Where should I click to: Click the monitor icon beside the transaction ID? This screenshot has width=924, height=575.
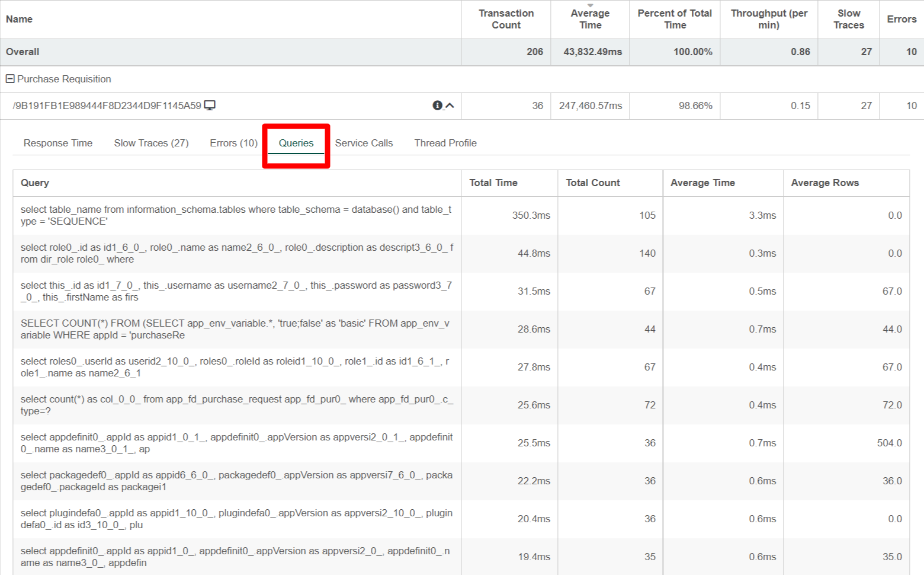pyautogui.click(x=210, y=106)
